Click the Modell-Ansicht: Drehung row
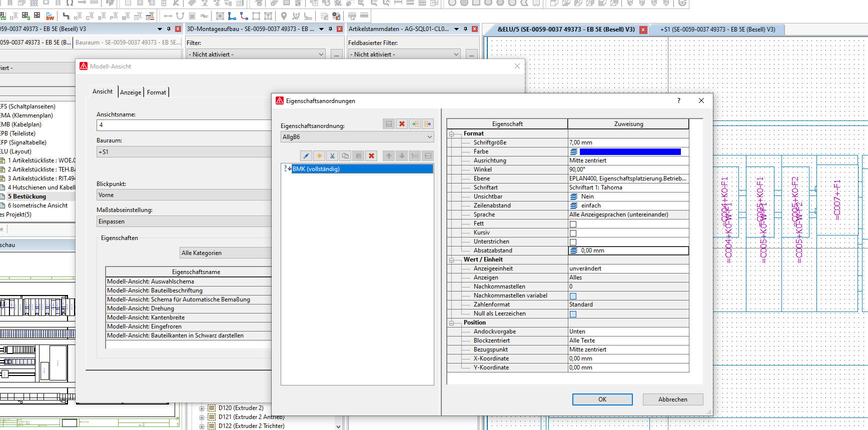868x430 pixels. click(189, 308)
